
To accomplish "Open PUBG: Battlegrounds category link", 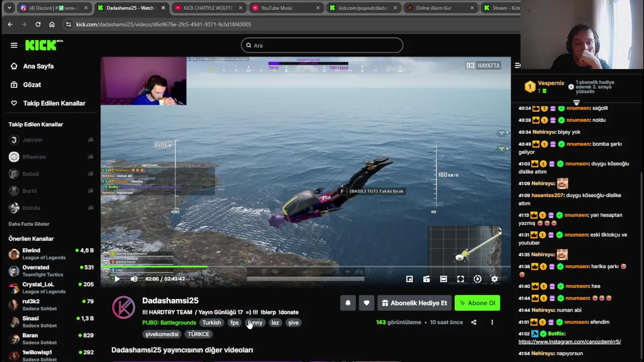I will pyautogui.click(x=169, y=323).
